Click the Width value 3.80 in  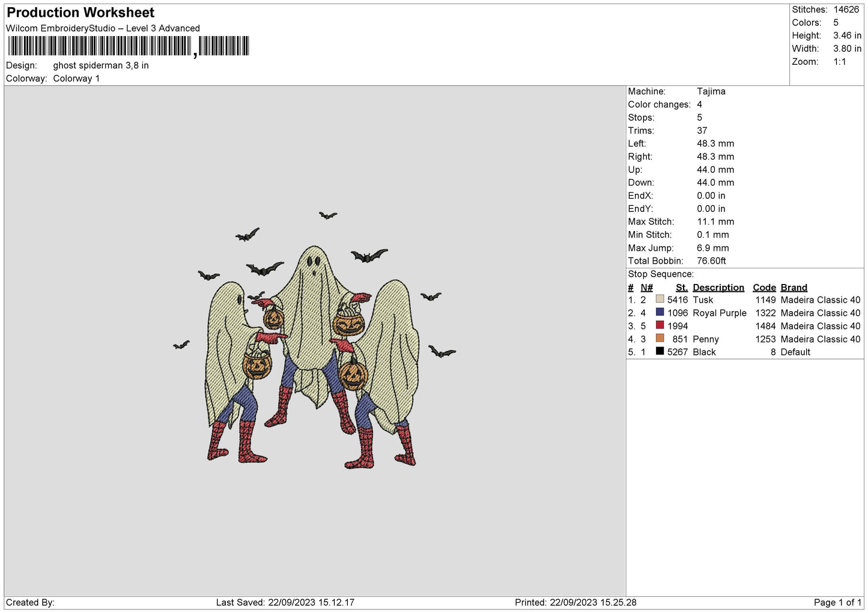[x=847, y=49]
